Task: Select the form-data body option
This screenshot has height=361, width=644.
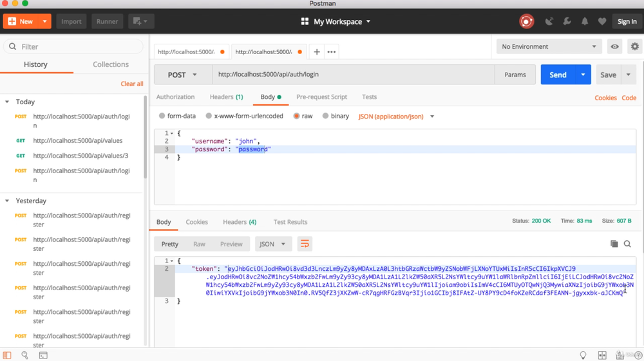Action: pyautogui.click(x=162, y=116)
